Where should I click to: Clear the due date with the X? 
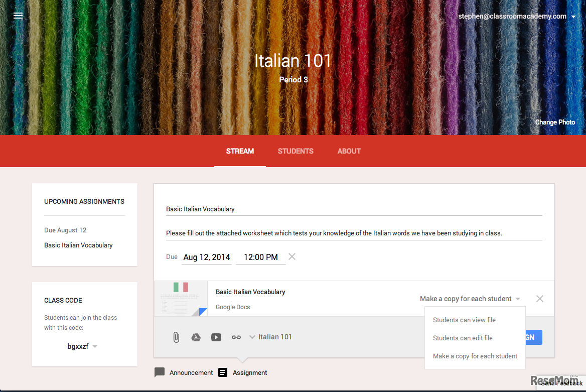click(x=292, y=256)
